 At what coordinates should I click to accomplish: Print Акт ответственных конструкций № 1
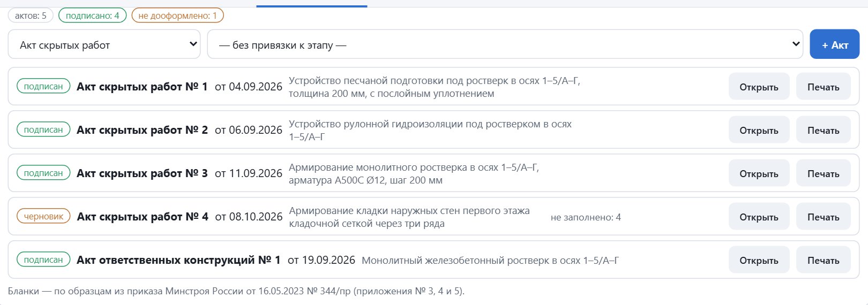pyautogui.click(x=823, y=260)
